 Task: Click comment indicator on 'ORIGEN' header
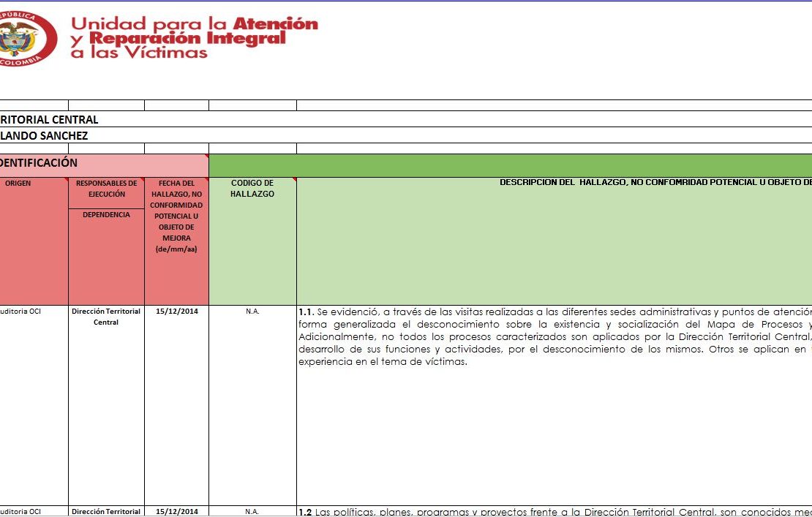point(66,180)
